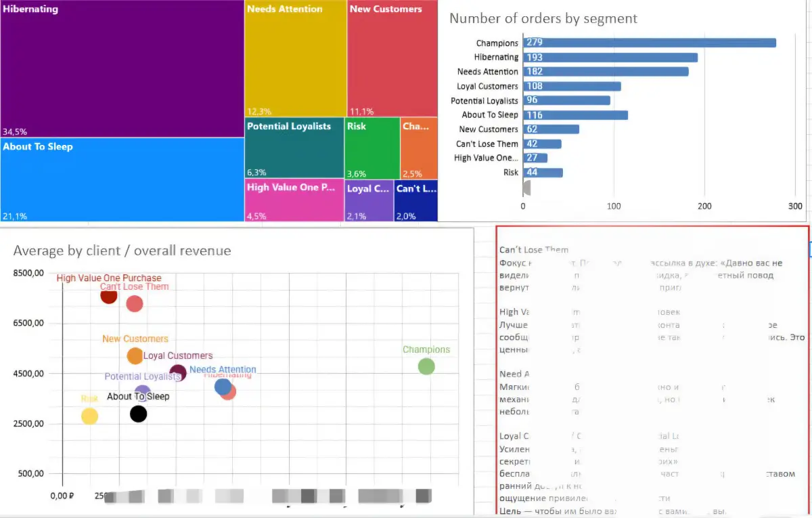Click the High Value One... bar, 27
The image size is (812, 518).
pyautogui.click(x=535, y=158)
